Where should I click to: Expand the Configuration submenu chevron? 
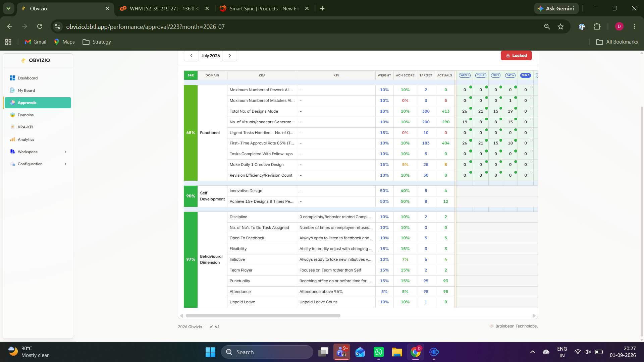point(65,164)
